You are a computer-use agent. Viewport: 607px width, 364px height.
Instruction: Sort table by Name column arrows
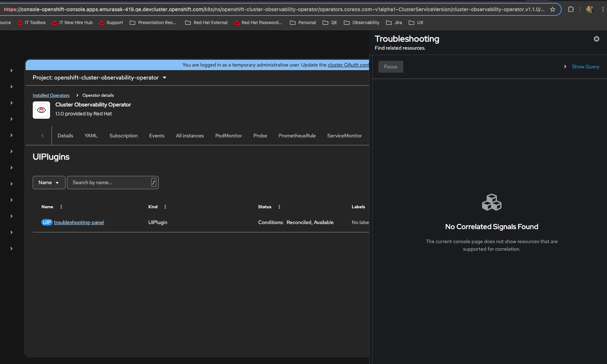coord(61,207)
